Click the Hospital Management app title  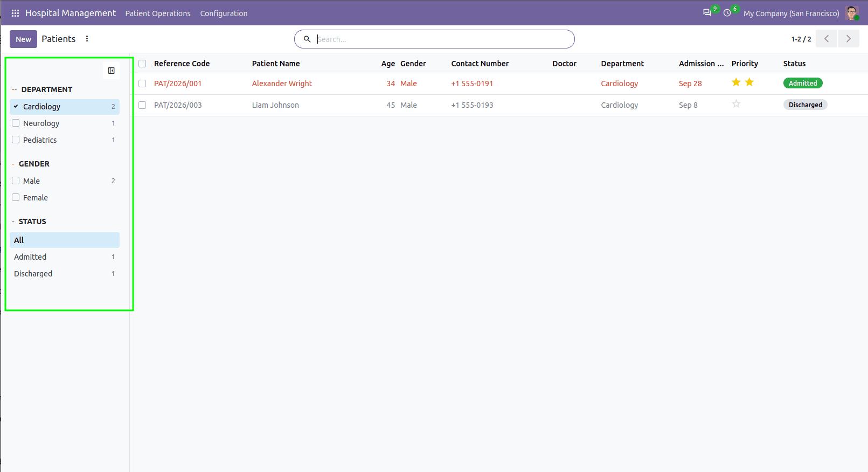71,13
